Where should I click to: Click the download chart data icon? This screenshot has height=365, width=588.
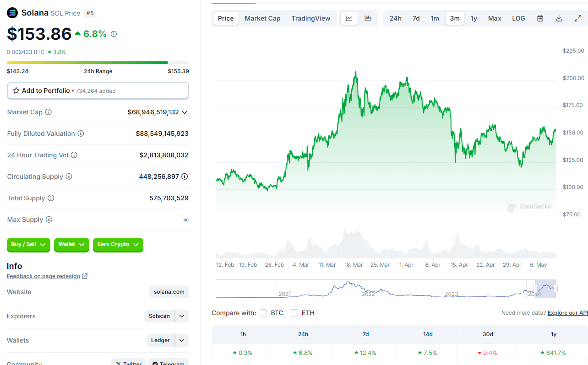[559, 18]
